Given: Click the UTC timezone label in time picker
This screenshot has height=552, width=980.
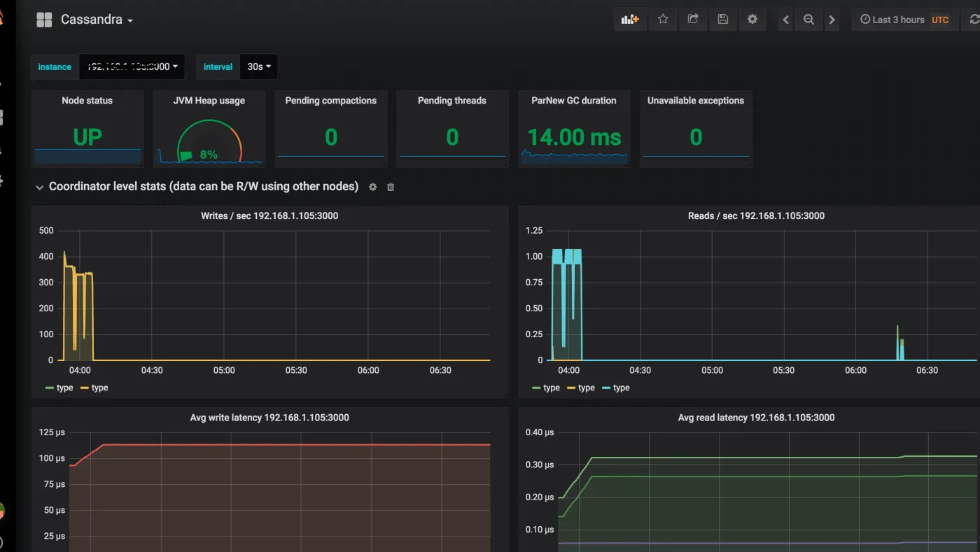Looking at the screenshot, I should [940, 20].
